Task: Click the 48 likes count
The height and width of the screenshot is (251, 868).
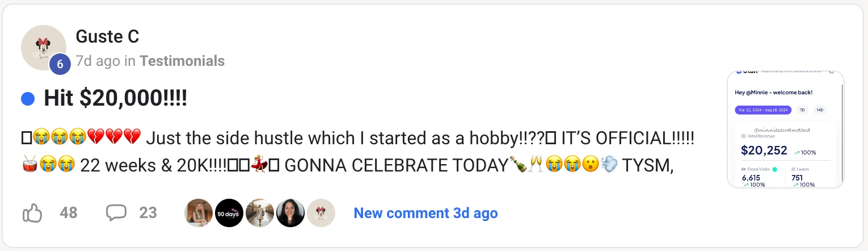Action: click(69, 213)
